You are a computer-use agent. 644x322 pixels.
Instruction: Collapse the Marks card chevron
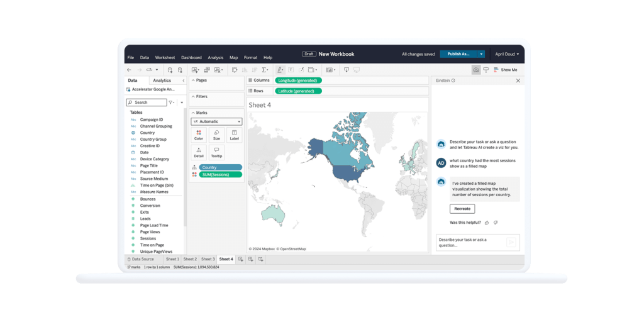click(x=193, y=113)
